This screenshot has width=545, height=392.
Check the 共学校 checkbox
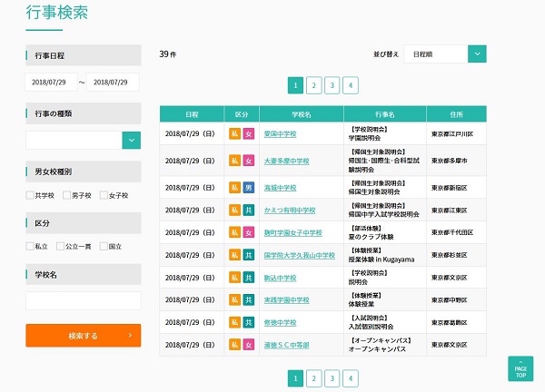[x=30, y=195]
